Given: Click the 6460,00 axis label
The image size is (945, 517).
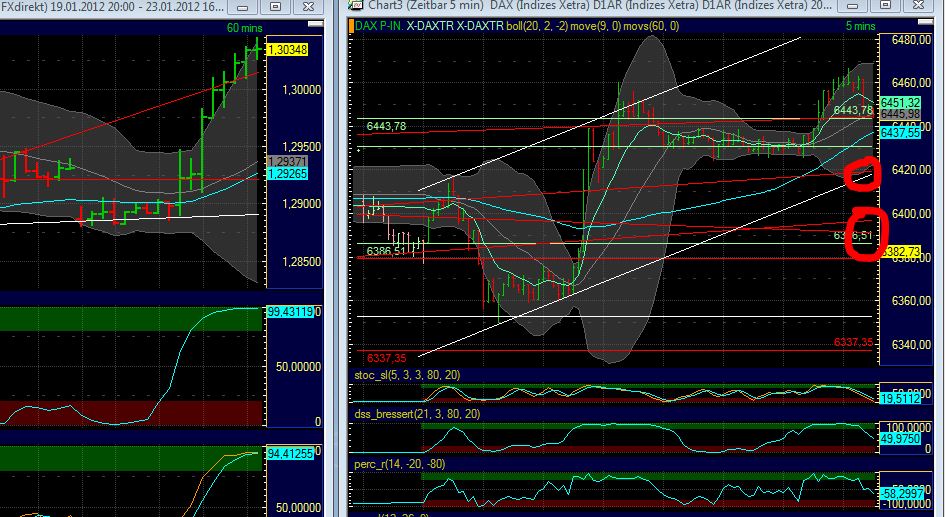Looking at the screenshot, I should 911,83.
